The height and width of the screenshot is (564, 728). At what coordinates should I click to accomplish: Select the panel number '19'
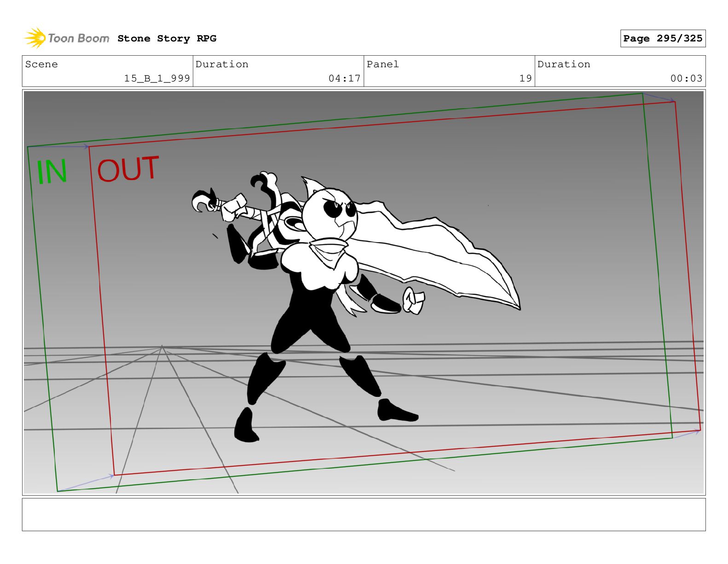click(x=526, y=78)
